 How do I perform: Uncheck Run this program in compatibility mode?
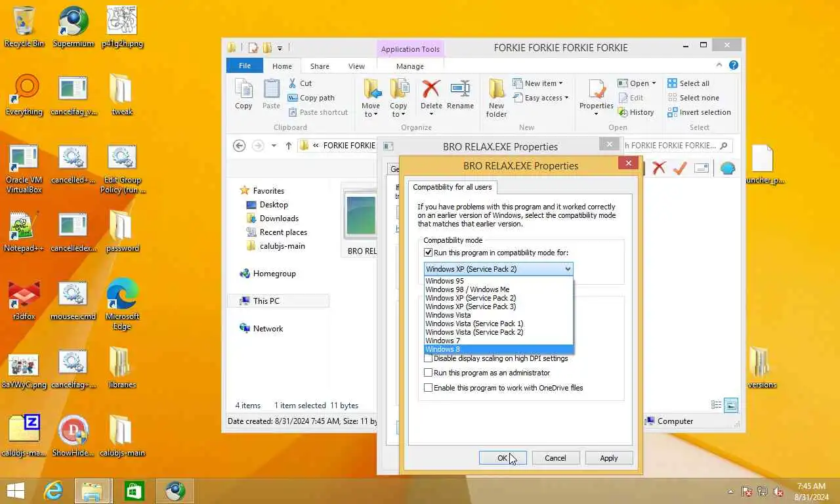click(428, 253)
